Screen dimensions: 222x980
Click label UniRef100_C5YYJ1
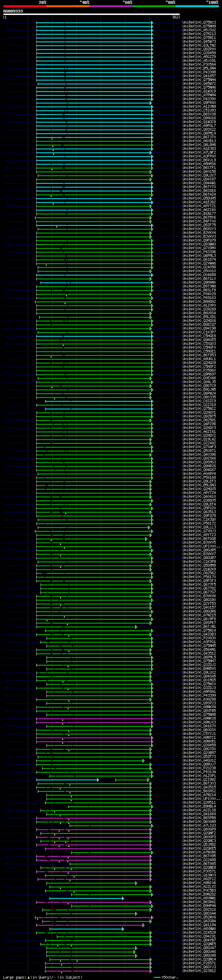(199, 734)
